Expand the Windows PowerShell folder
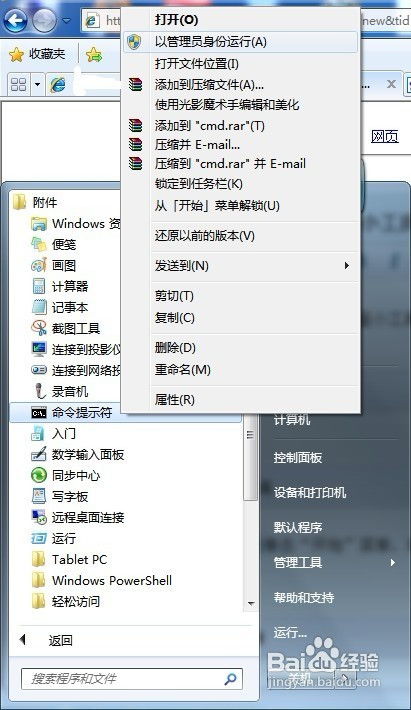This screenshot has width=411, height=710. (102, 580)
